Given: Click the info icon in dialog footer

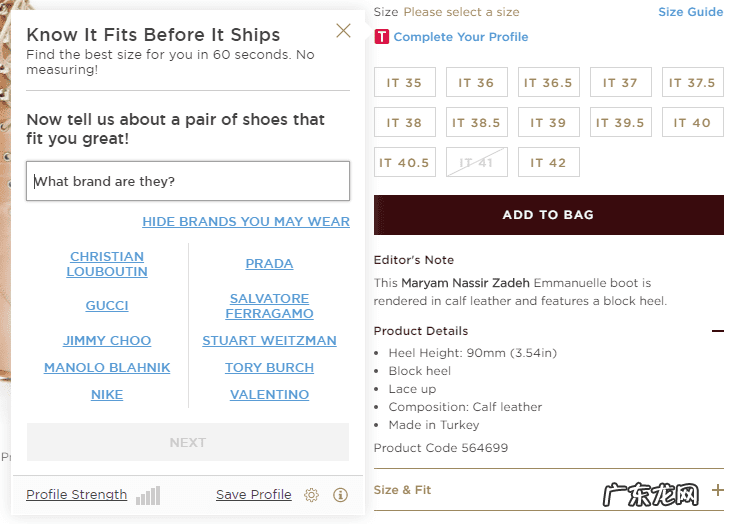Looking at the screenshot, I should pos(340,495).
